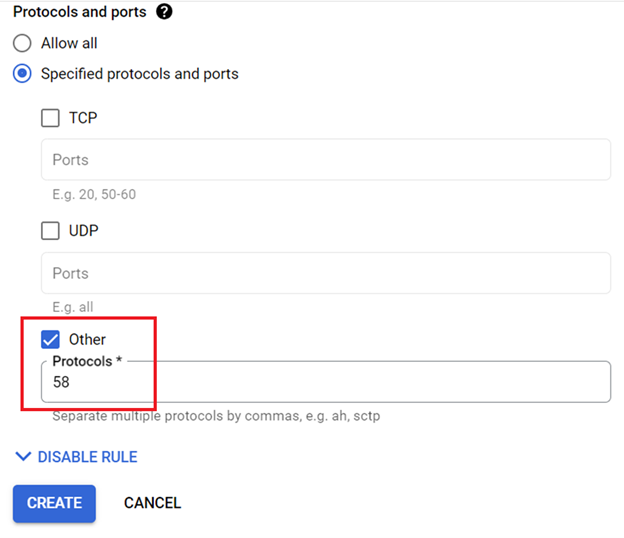The image size is (624, 538).
Task: Click the help icon beside Protocols and ports
Action: click(165, 12)
